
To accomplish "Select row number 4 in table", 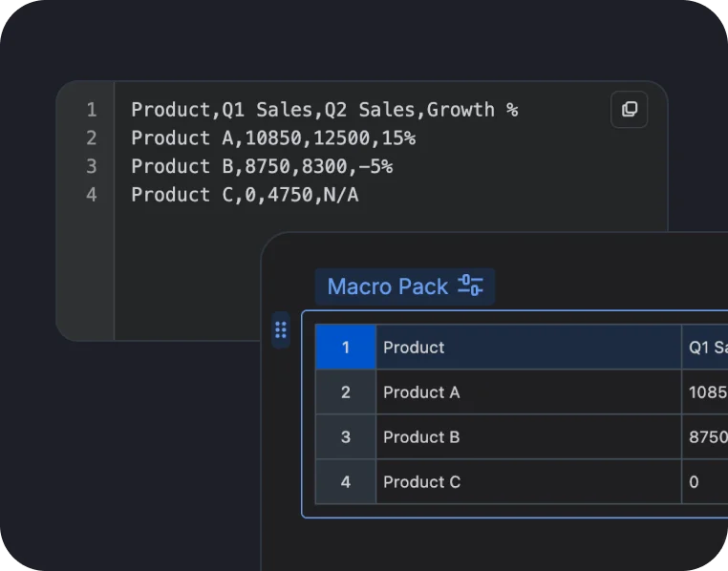I will click(x=346, y=481).
